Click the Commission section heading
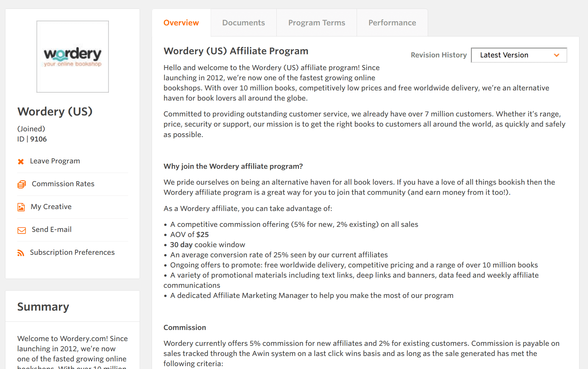Screen dimensions: 588x369 [185, 328]
